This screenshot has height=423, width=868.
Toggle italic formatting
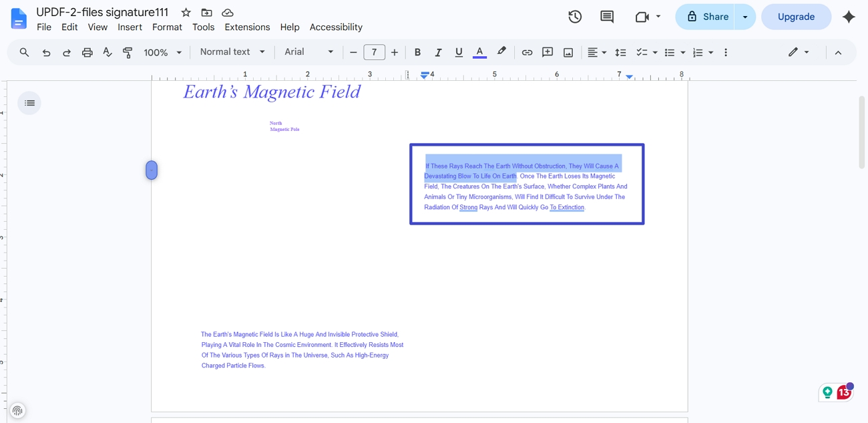click(x=438, y=52)
